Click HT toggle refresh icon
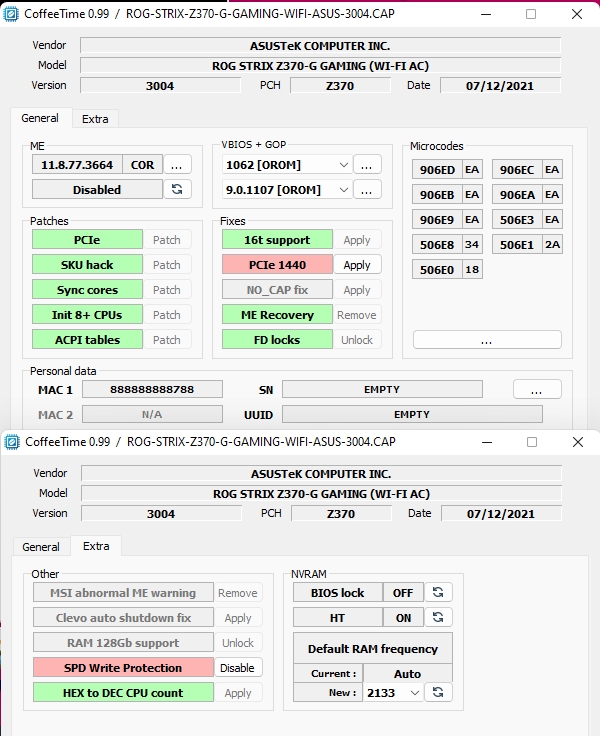 click(x=438, y=617)
